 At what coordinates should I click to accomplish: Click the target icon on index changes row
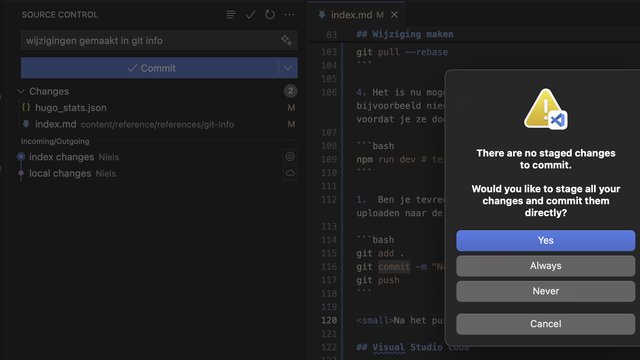tap(290, 157)
